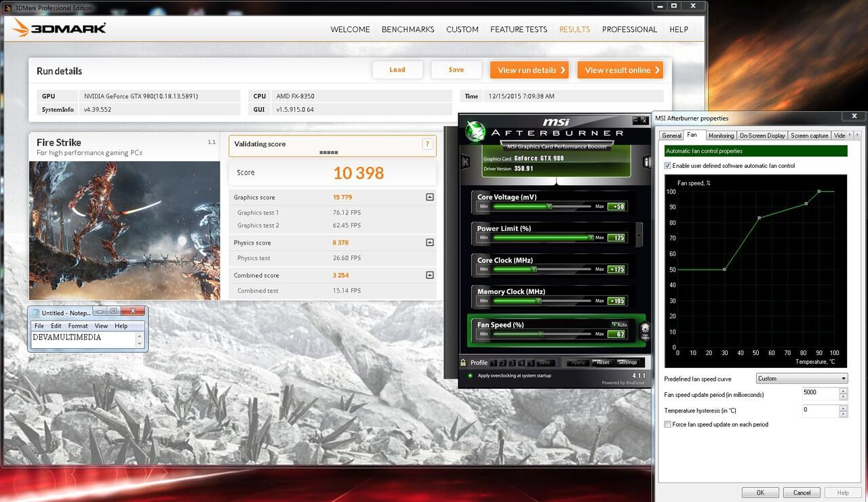Check Force fan speed update on each period
868x502 pixels.
point(667,424)
